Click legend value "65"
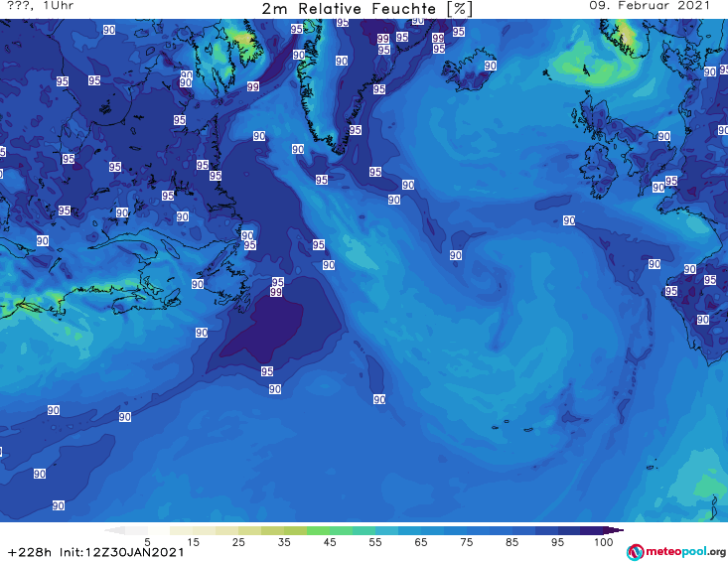 421,542
